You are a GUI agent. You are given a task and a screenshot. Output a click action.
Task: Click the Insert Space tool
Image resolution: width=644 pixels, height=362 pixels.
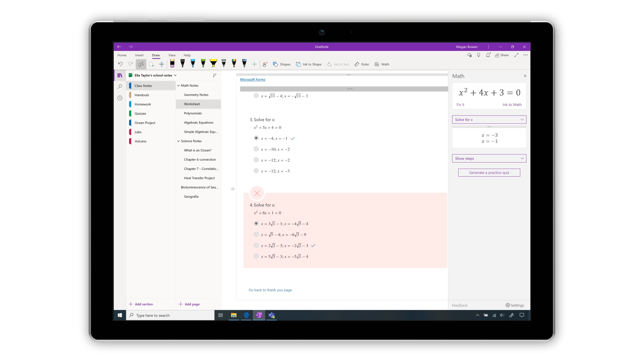[162, 64]
